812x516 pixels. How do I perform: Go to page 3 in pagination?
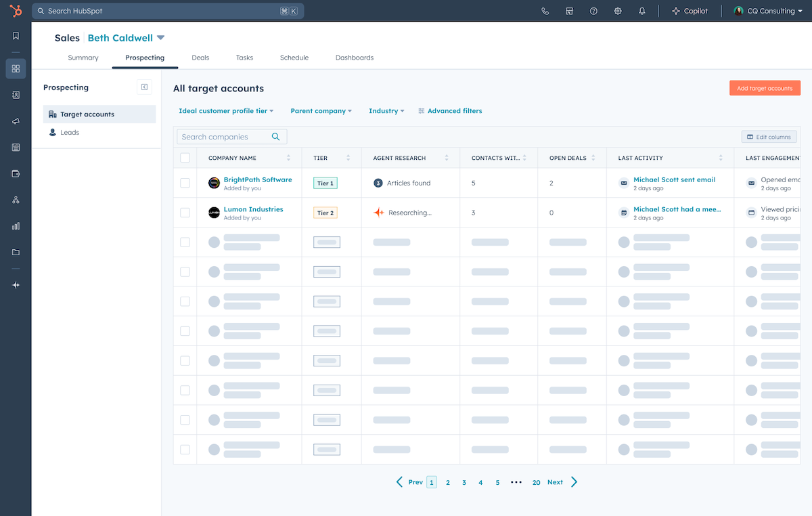[x=464, y=482]
